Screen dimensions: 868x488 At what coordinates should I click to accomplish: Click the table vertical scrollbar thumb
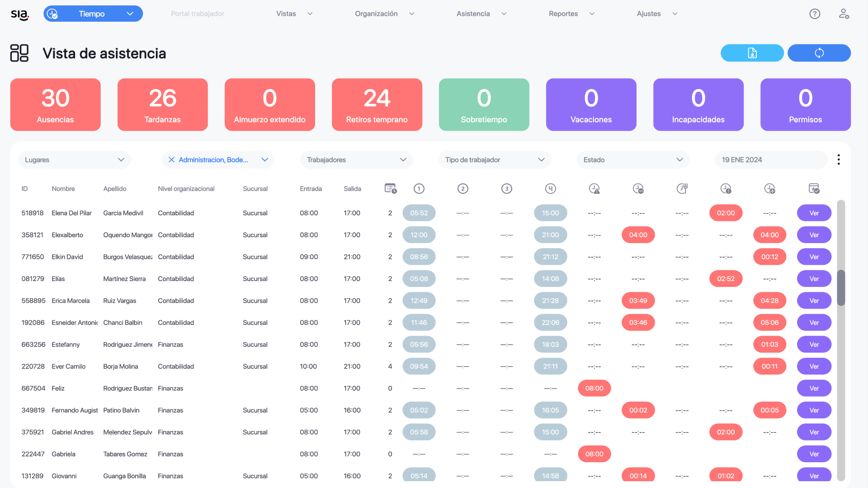point(841,287)
